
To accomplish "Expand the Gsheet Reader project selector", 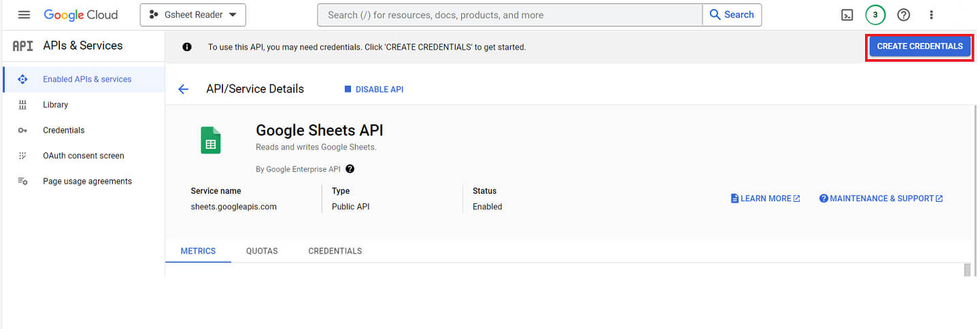I will click(193, 15).
